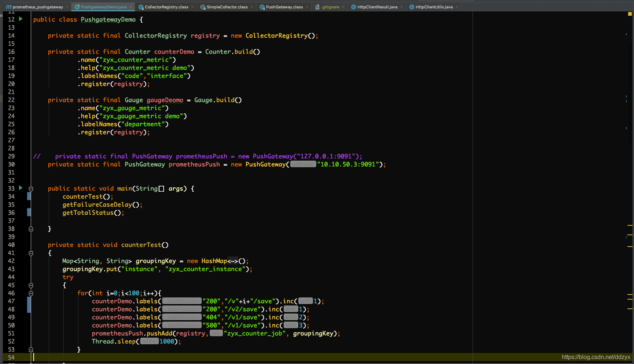Click the gaugeDeomo variable name
Screen dimensions: 634x364
point(165,100)
